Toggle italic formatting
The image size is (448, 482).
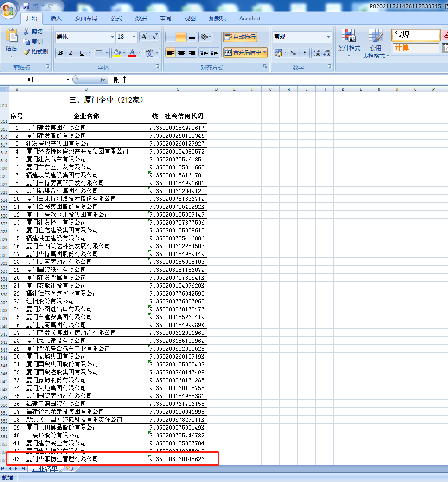[x=71, y=53]
